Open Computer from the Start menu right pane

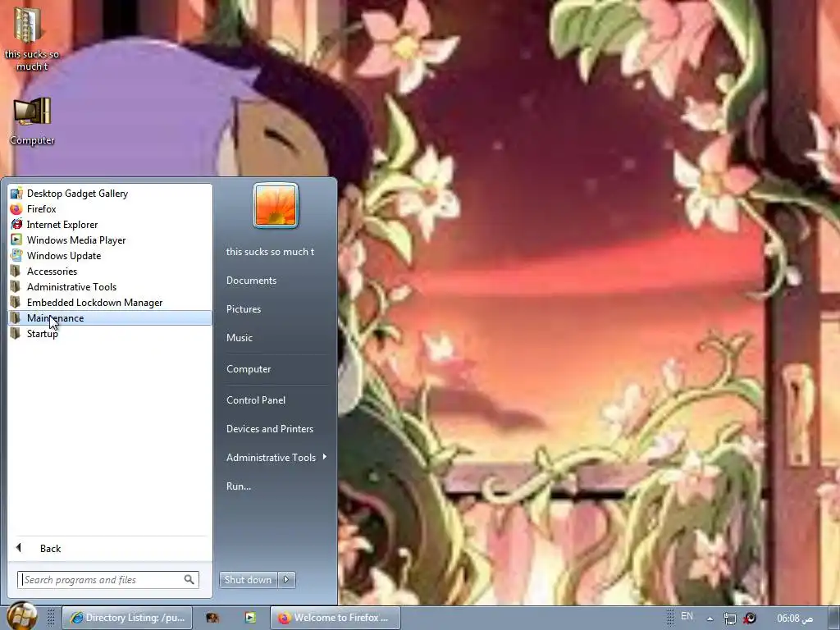249,369
